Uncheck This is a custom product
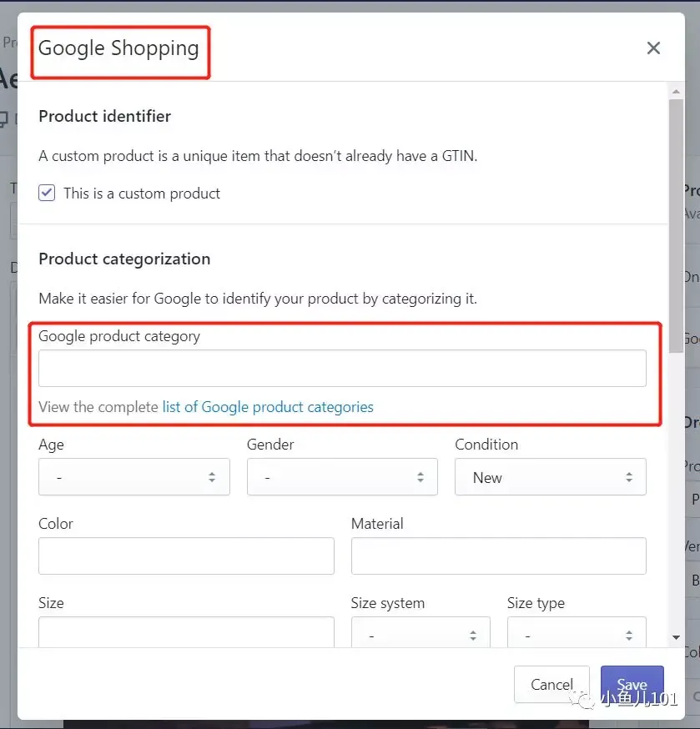The height and width of the screenshot is (729, 700). (x=47, y=193)
